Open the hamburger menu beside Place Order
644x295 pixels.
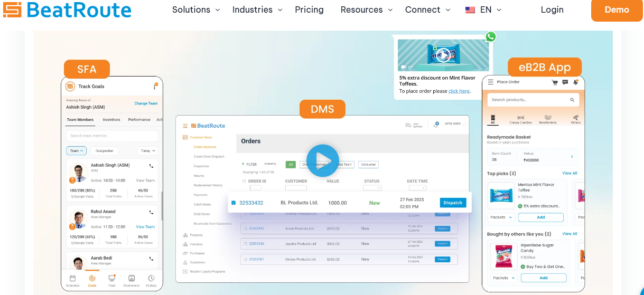click(491, 82)
